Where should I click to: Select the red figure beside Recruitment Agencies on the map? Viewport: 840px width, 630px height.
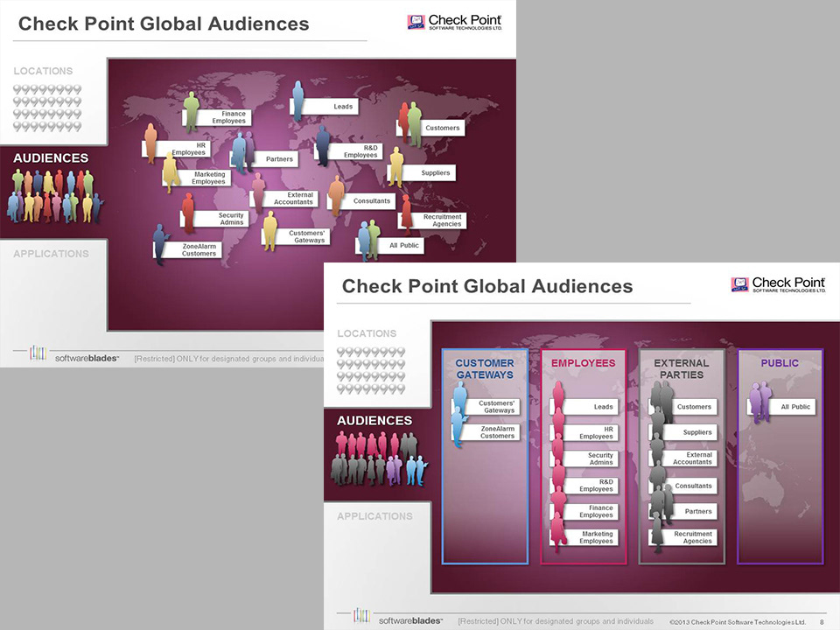tap(407, 215)
